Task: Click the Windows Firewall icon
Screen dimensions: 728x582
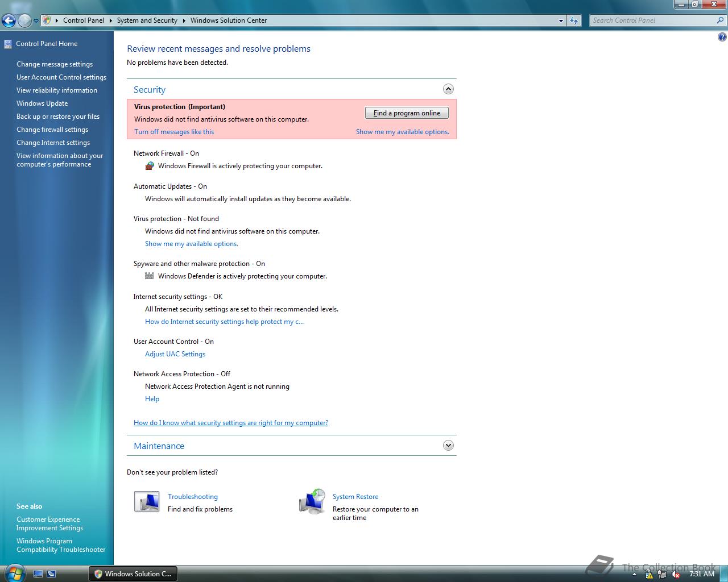Action: 150,166
